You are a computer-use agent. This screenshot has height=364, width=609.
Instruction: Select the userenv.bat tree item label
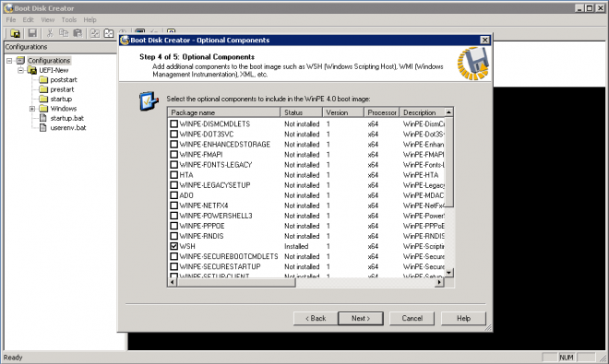68,128
